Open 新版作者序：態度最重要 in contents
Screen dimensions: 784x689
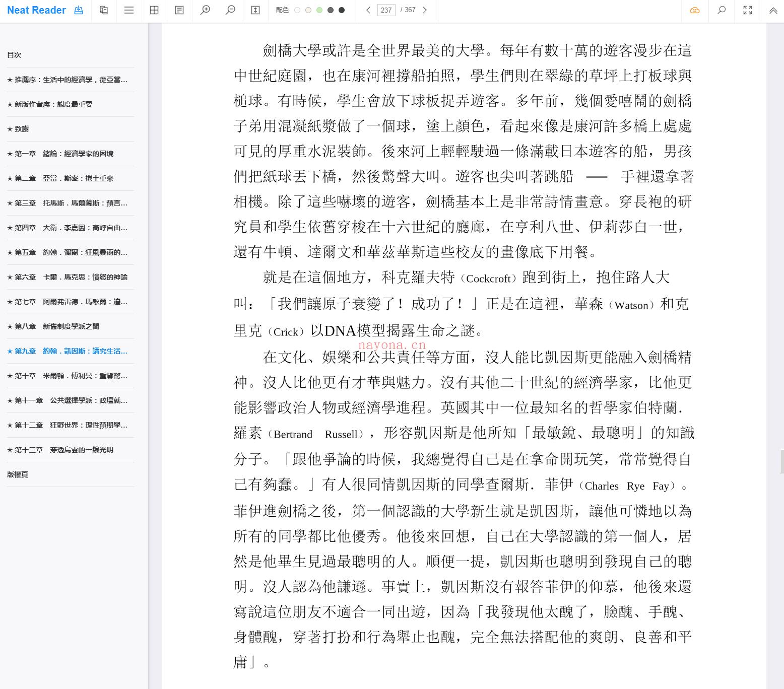click(71, 104)
